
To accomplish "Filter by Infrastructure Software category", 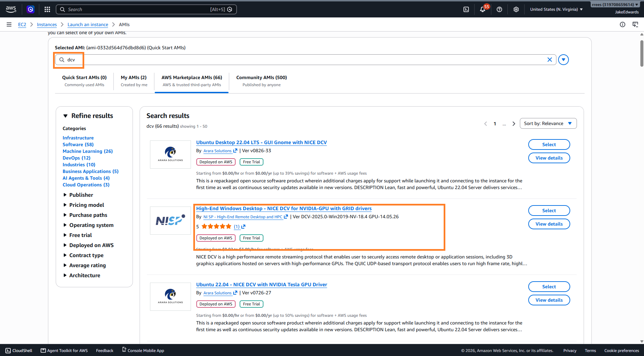I will (78, 141).
